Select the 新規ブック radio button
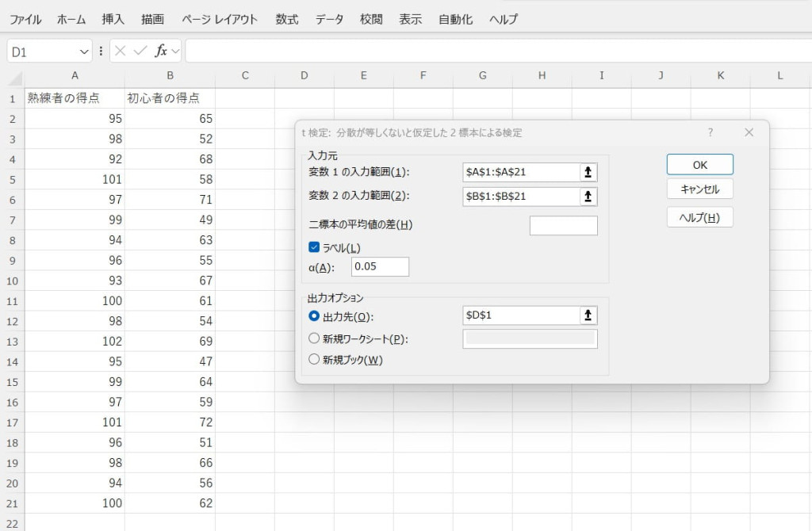Viewport: 812px width, 531px height. [314, 360]
